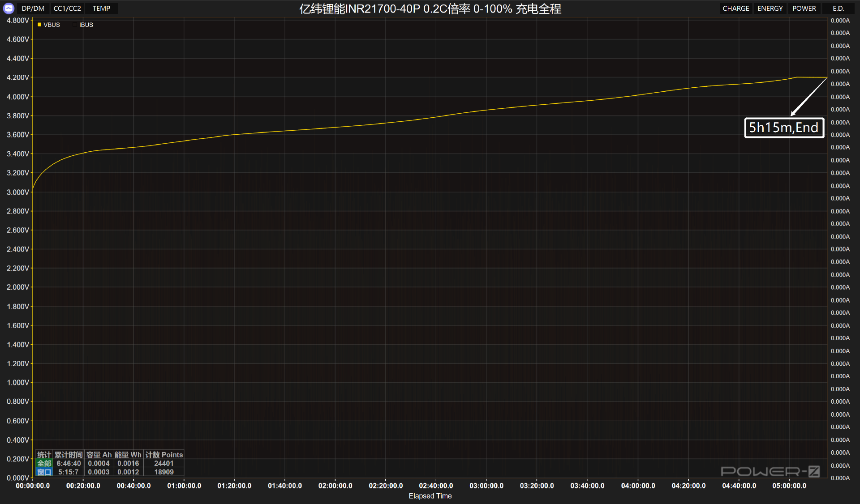Toggle the CHARGE curve button

click(736, 9)
